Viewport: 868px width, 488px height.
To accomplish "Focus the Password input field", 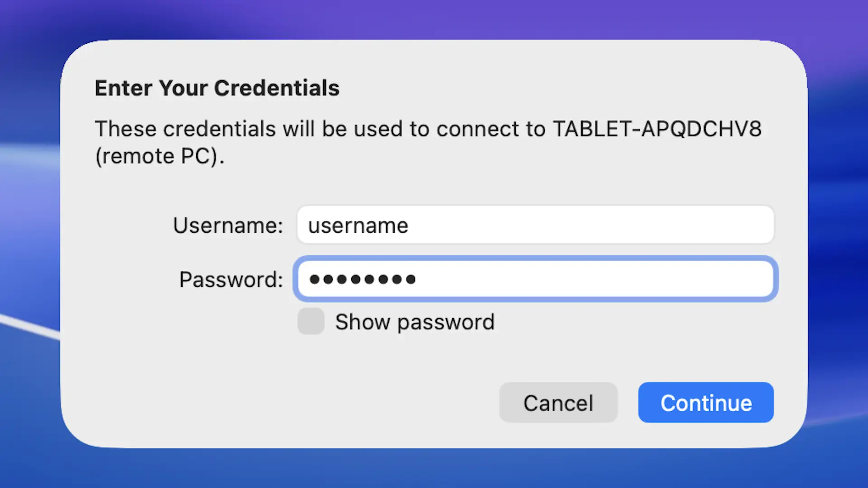I will point(535,279).
